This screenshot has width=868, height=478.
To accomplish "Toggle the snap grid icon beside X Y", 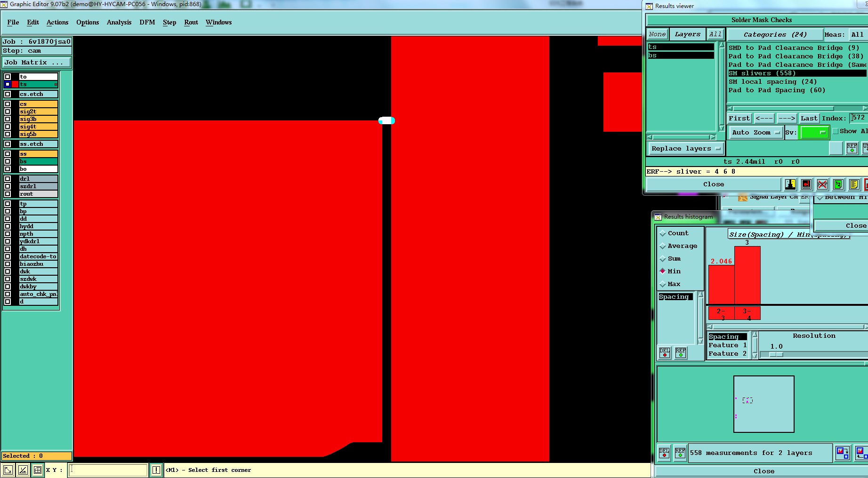I will (38, 470).
